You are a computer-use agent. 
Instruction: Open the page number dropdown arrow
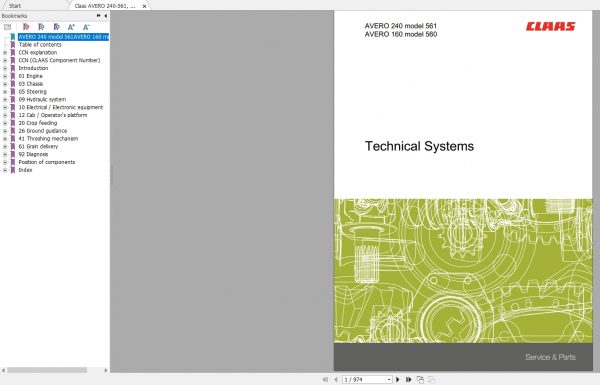pyautogui.click(x=389, y=380)
